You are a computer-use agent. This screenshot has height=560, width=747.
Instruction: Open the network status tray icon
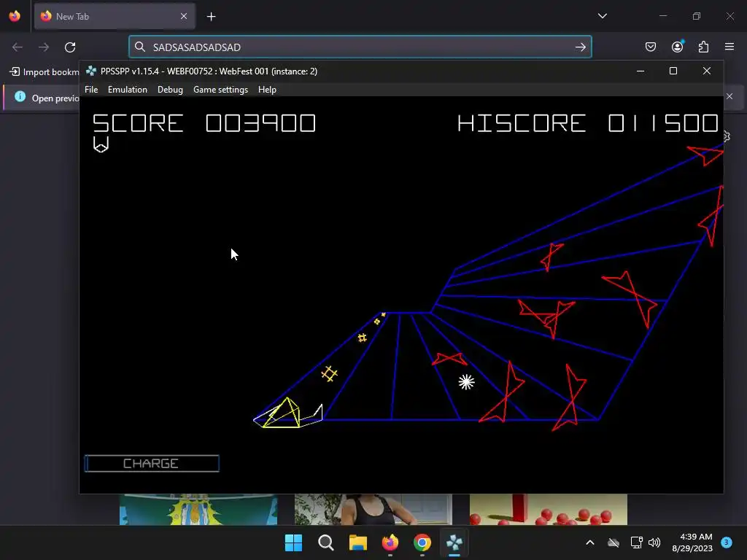(x=636, y=542)
